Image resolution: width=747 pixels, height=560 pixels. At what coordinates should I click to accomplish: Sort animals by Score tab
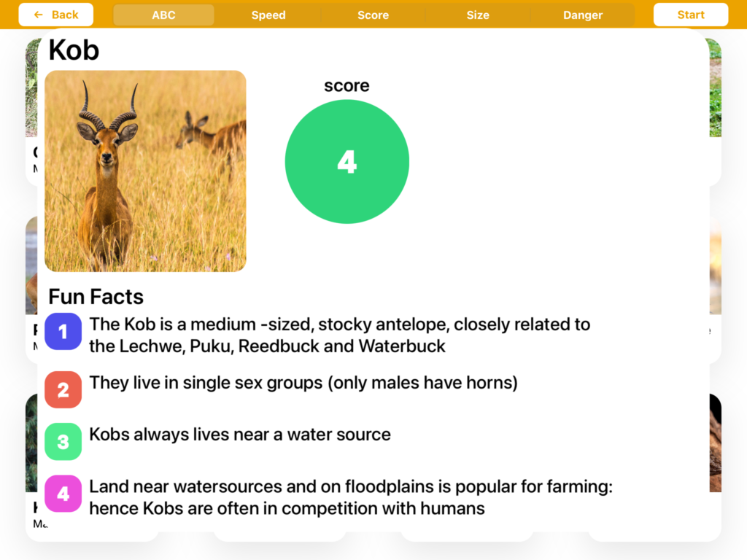coord(373,15)
